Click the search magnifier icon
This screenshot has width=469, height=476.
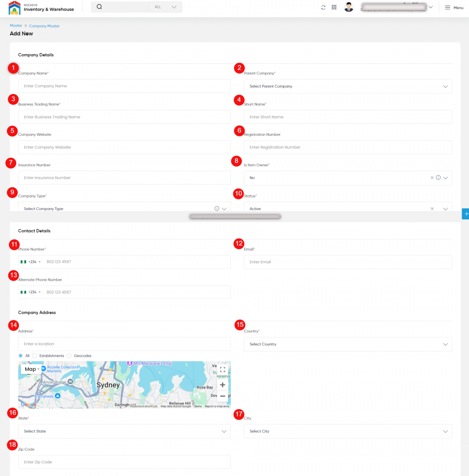point(99,7)
